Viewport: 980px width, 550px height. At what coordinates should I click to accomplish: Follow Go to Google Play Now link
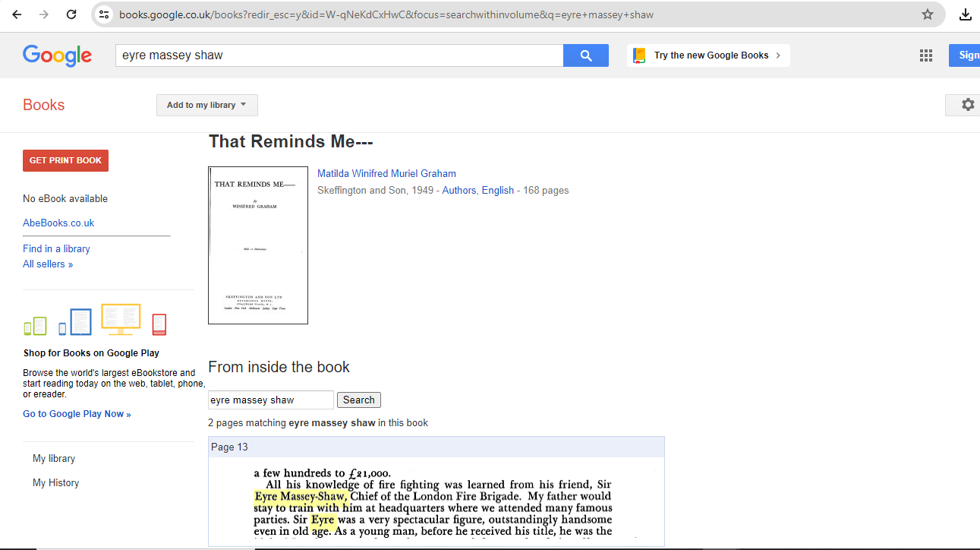pyautogui.click(x=77, y=414)
